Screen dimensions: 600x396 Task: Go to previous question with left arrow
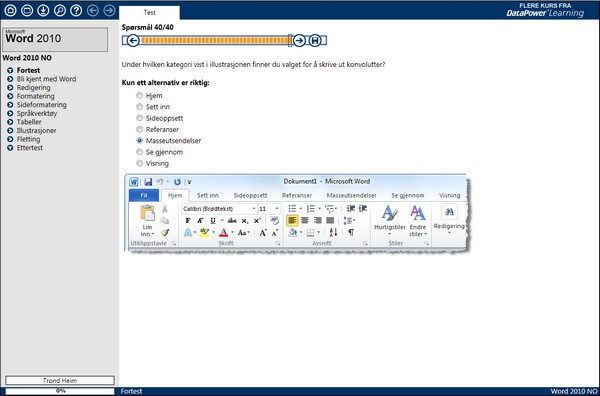pos(133,40)
